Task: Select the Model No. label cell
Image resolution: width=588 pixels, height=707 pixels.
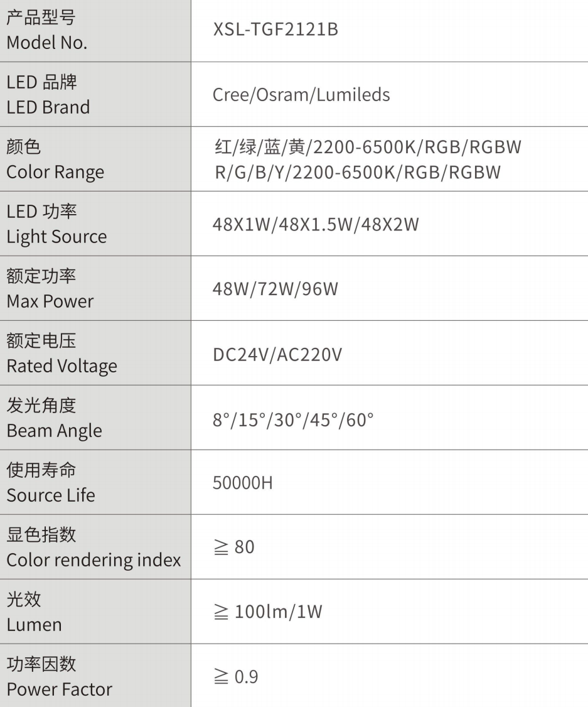Action: pyautogui.click(x=95, y=31)
